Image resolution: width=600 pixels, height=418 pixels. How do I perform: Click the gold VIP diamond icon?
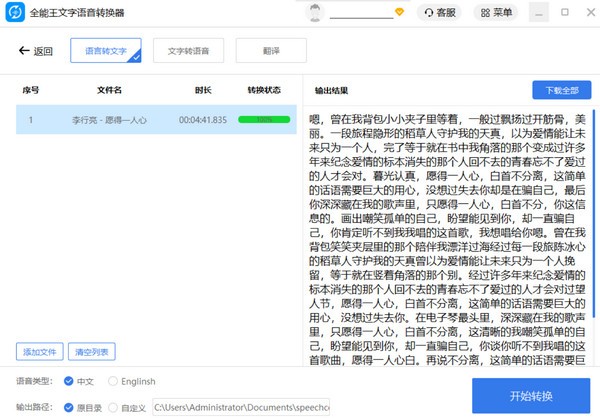click(x=400, y=13)
